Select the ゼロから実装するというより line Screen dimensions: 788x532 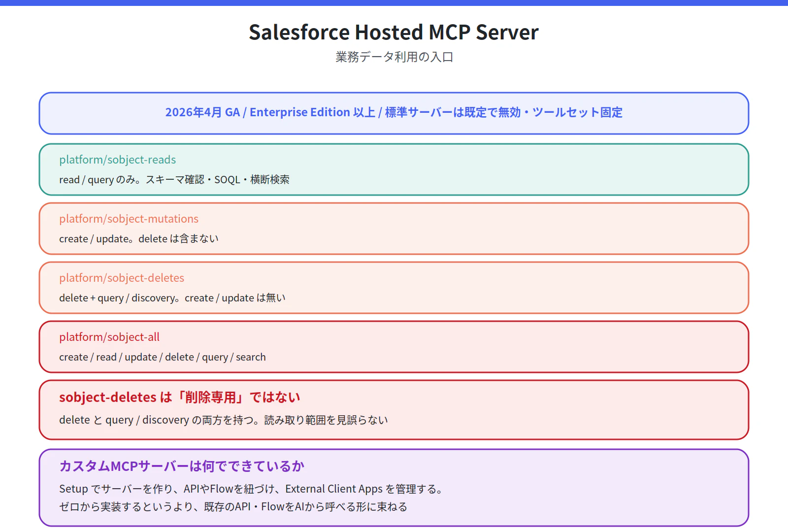coord(233,507)
